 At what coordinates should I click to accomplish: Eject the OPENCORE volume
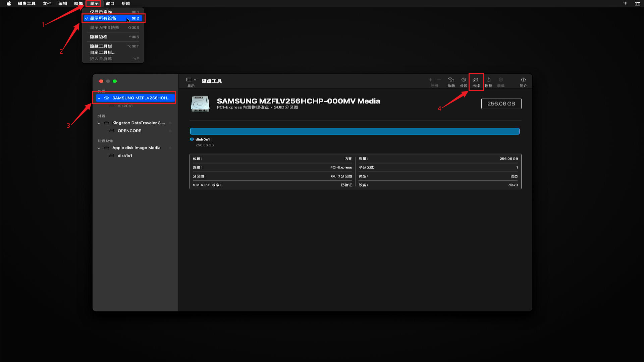click(170, 131)
